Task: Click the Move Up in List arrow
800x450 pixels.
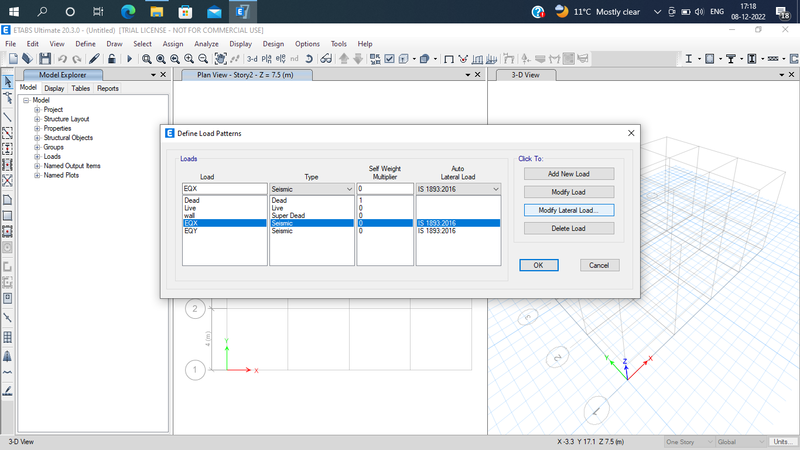Action: tap(344, 59)
